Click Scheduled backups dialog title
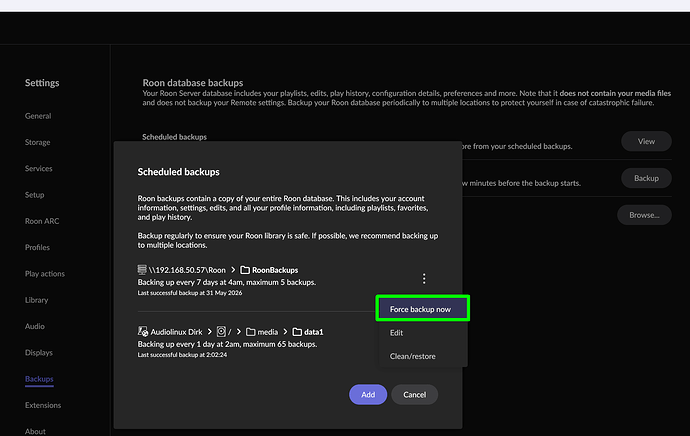Viewport: 690px width, 436px height. [x=178, y=172]
